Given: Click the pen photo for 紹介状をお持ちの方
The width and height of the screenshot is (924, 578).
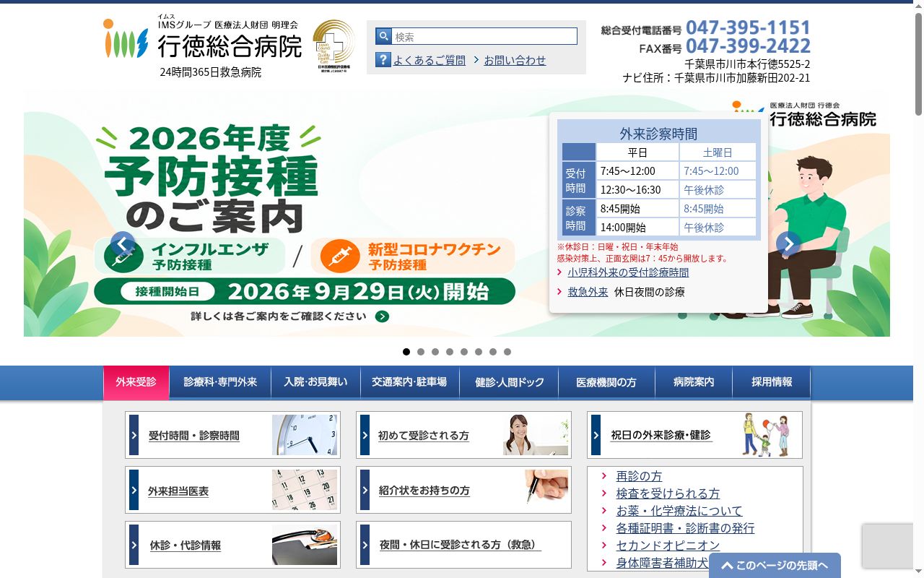Looking at the screenshot, I should [546, 487].
